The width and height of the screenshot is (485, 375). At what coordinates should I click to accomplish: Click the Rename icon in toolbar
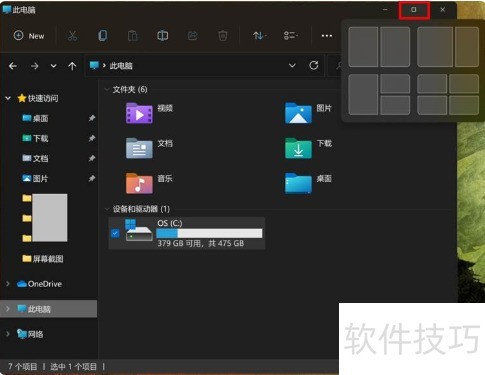(x=162, y=36)
